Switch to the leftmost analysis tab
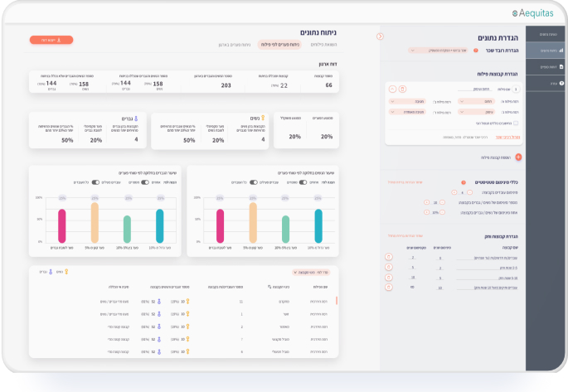The width and height of the screenshot is (568, 392). tap(235, 45)
